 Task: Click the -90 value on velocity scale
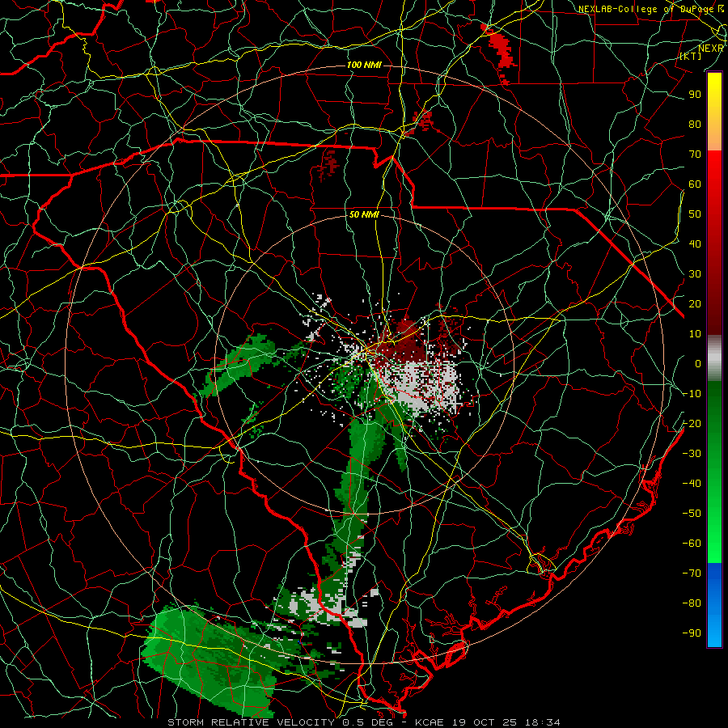coord(692,633)
